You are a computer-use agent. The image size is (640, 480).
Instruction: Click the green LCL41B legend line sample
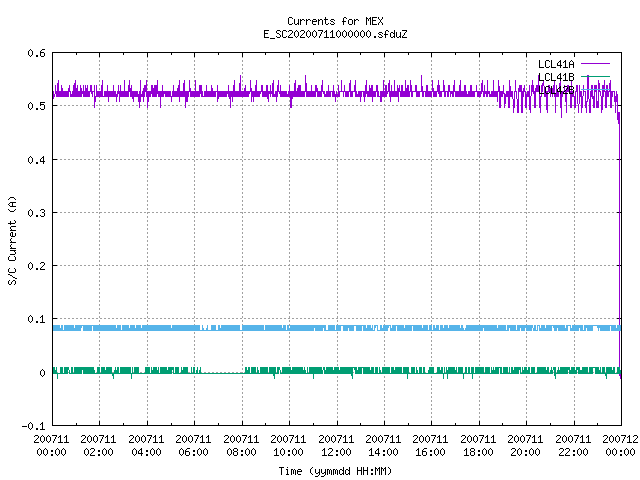(595, 76)
